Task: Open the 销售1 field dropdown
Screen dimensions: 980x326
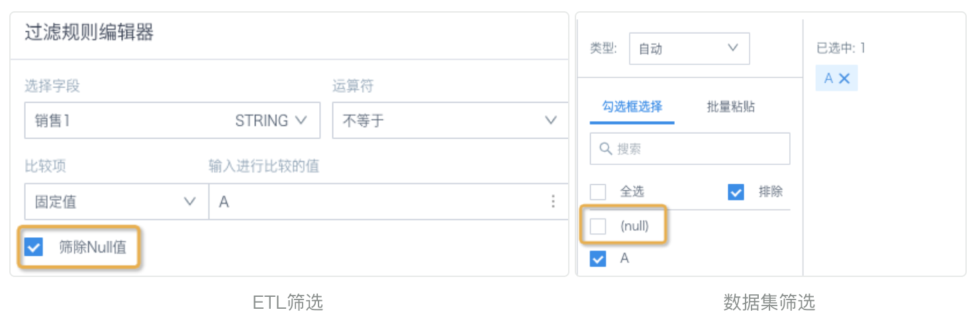Action: (x=172, y=121)
